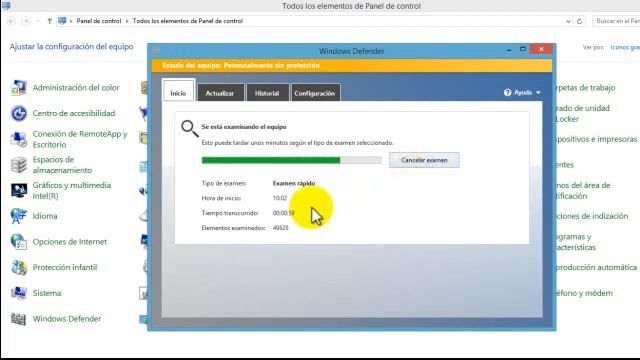Click the Control Panel icon in address bar
The image size is (640, 360).
62,21
